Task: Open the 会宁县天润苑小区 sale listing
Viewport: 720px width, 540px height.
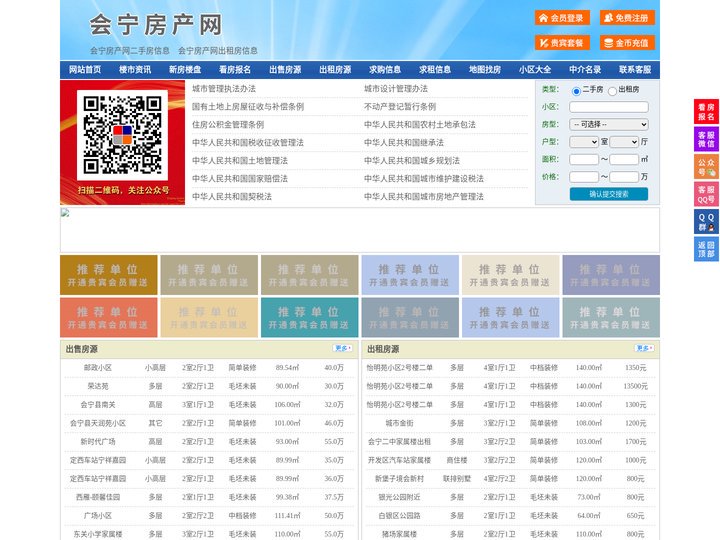Action: point(98,423)
